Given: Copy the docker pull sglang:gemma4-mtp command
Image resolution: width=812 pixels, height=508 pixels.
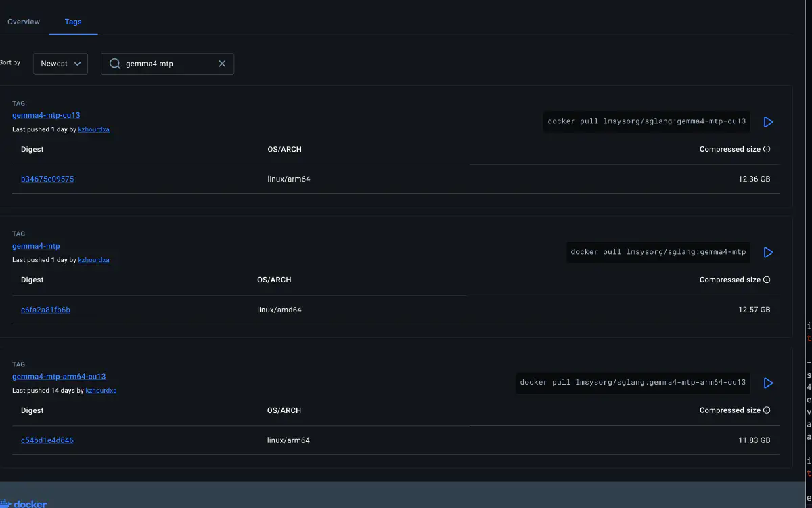Looking at the screenshot, I should pos(658,252).
